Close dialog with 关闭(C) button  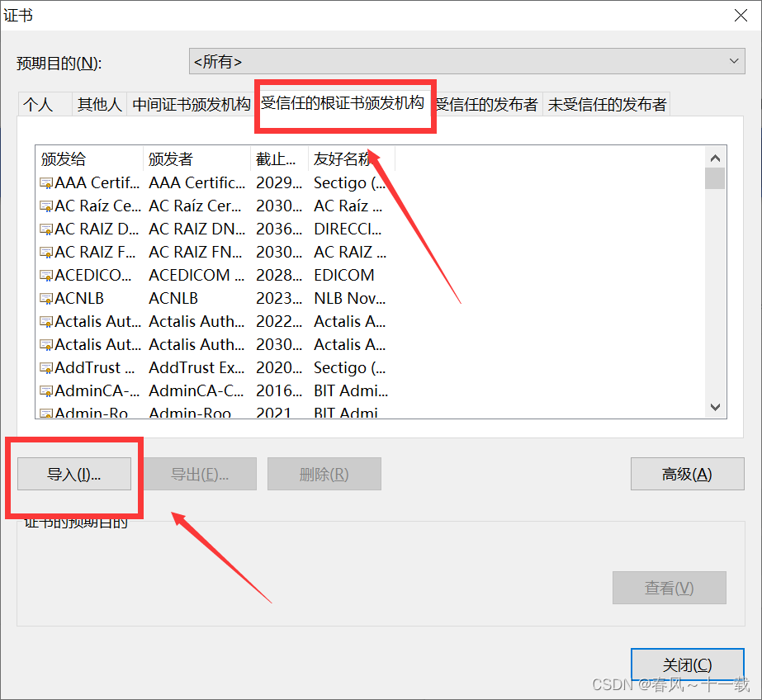687,665
